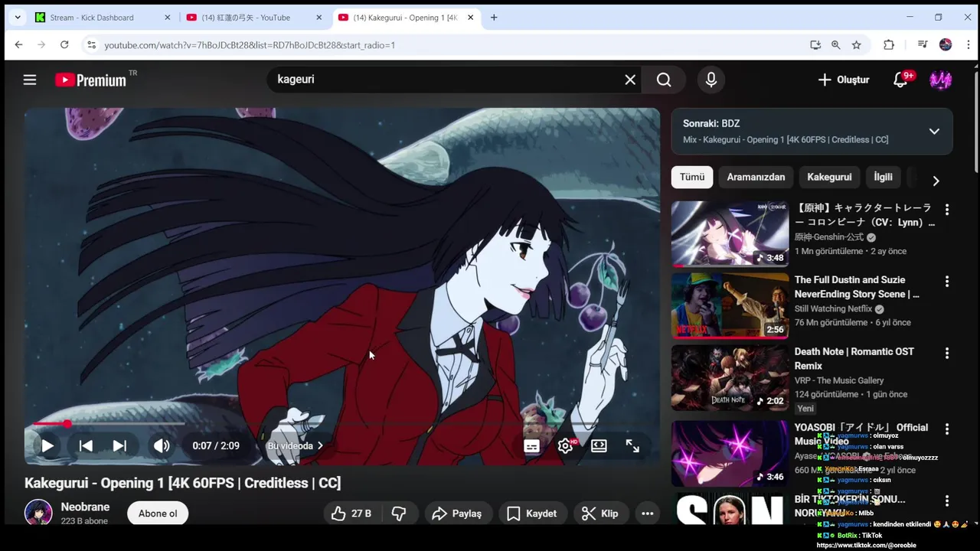
Task: Open options for Death Note OST video
Action: (x=947, y=354)
